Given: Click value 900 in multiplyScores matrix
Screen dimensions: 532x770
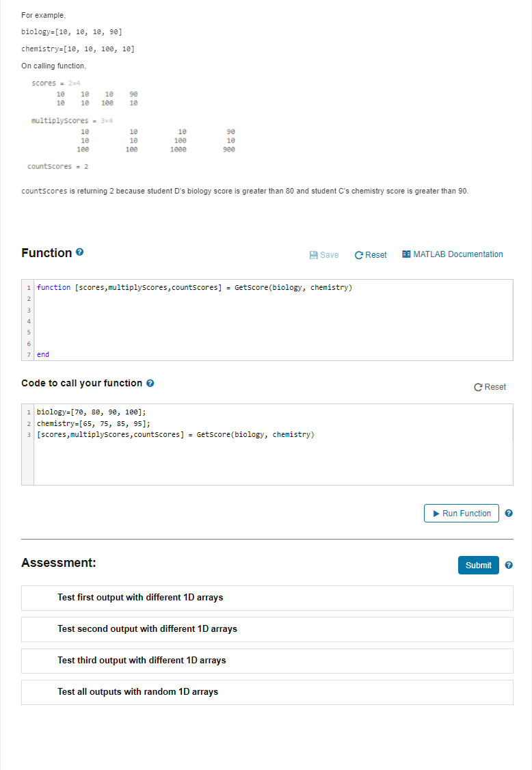Looking at the screenshot, I should click(229, 150).
